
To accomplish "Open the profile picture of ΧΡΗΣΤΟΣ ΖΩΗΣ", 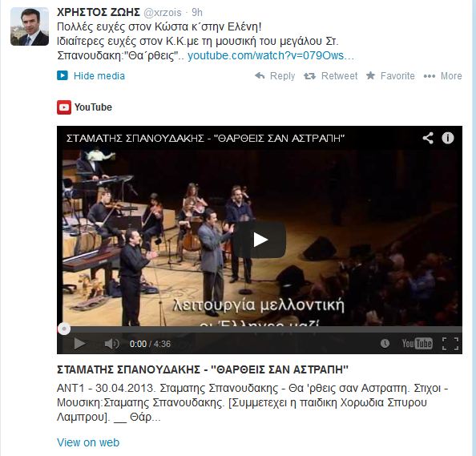I will [30, 26].
